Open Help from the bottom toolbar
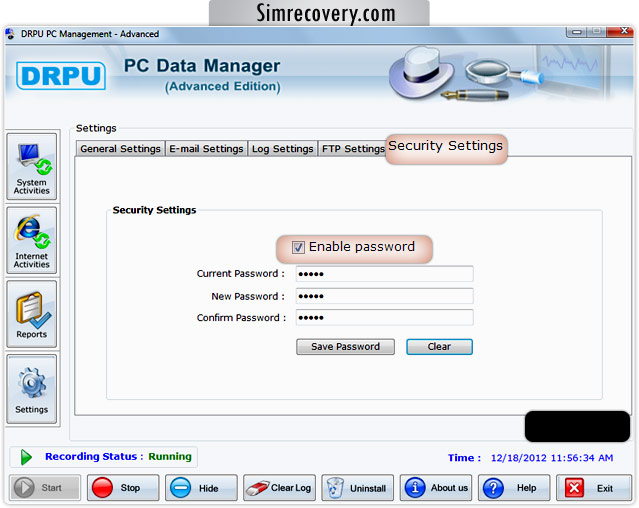 (x=514, y=488)
